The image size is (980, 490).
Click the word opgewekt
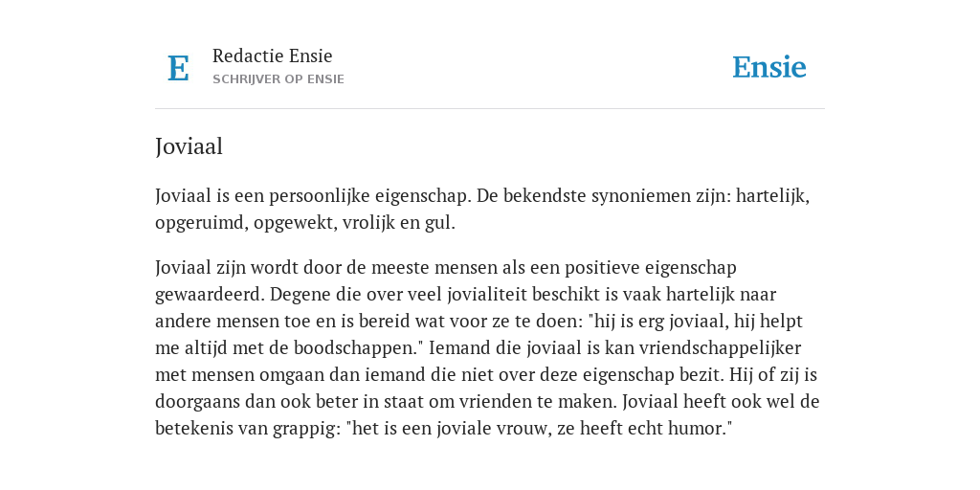295,223
